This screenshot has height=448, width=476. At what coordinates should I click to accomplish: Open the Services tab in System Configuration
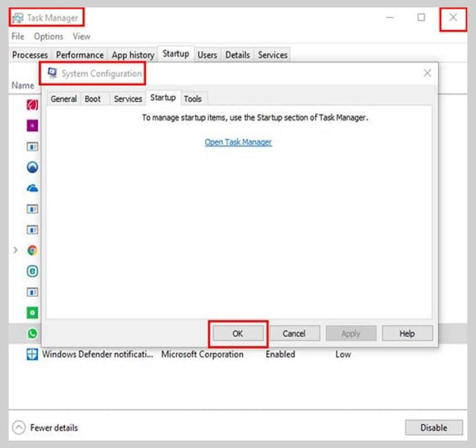[128, 99]
